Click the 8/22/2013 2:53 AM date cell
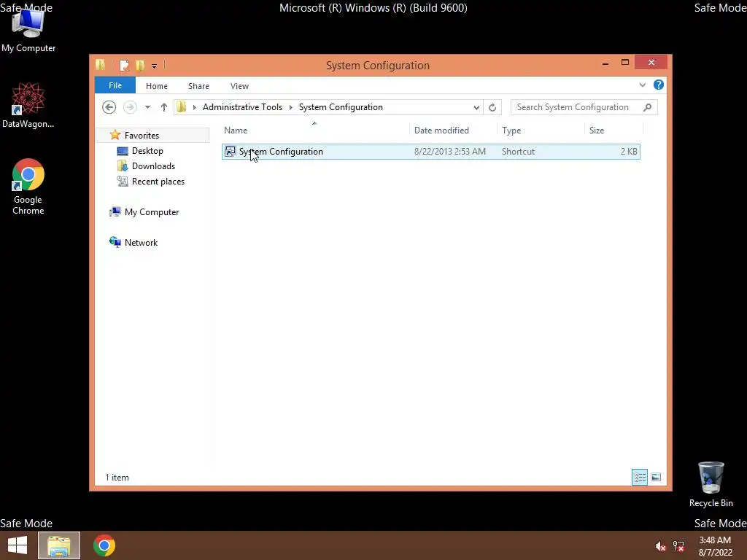Image resolution: width=747 pixels, height=560 pixels. pos(449,152)
